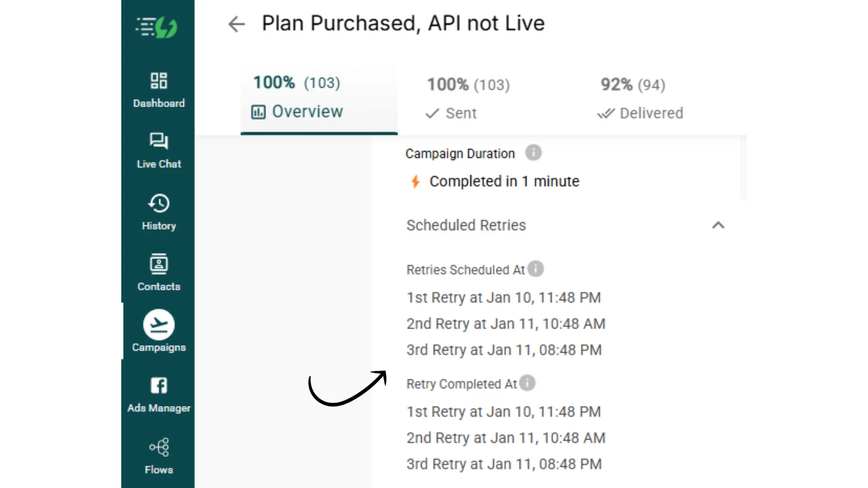Click the app logo at the top

pyautogui.click(x=158, y=27)
